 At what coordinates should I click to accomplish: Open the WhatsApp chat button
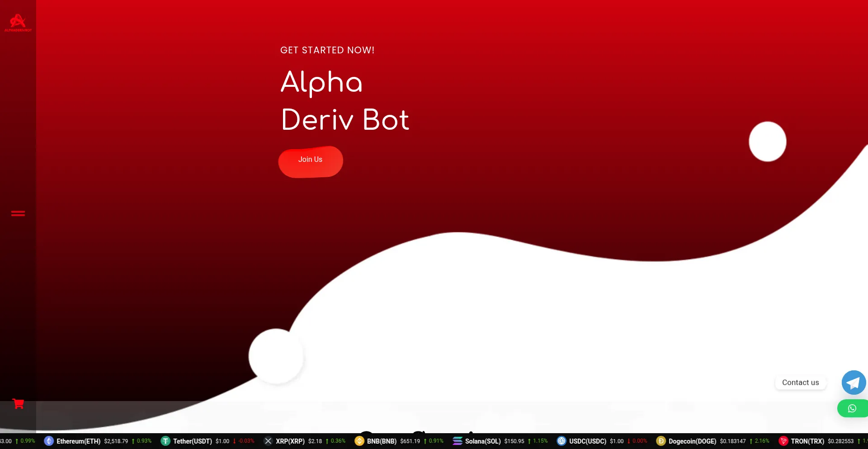pos(852,408)
